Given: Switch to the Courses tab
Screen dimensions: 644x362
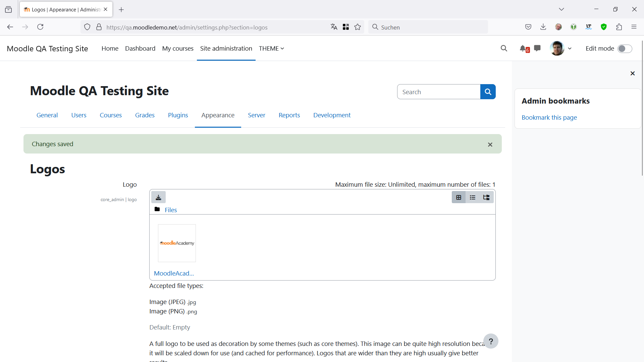Looking at the screenshot, I should click(111, 115).
